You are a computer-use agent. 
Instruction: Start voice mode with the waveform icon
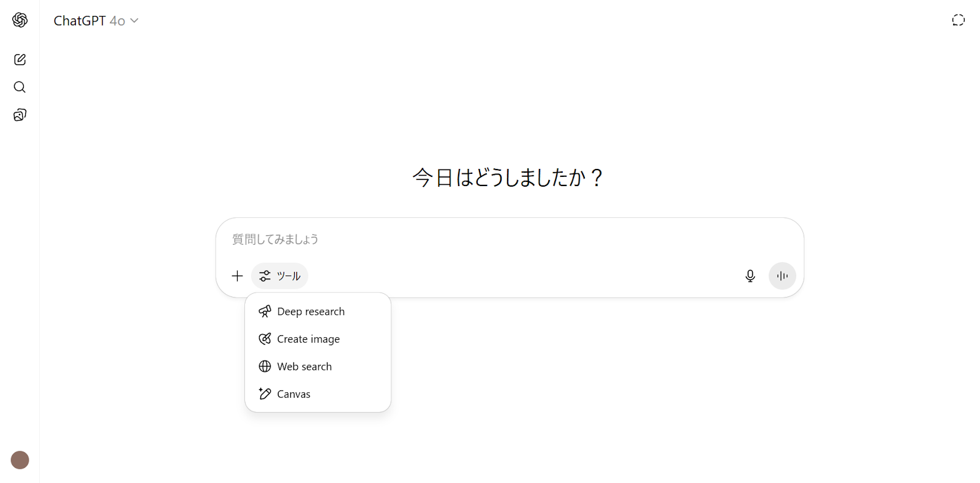782,275
